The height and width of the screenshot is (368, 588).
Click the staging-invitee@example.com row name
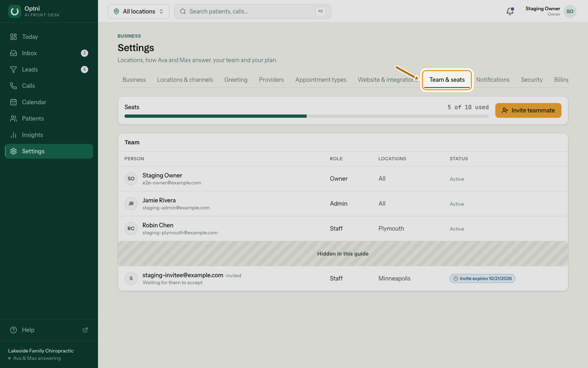tap(183, 275)
